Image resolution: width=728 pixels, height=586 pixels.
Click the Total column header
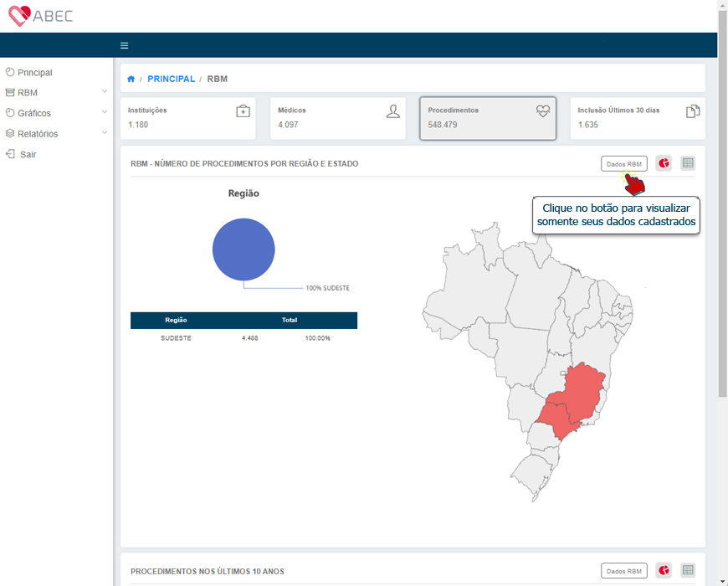click(290, 320)
